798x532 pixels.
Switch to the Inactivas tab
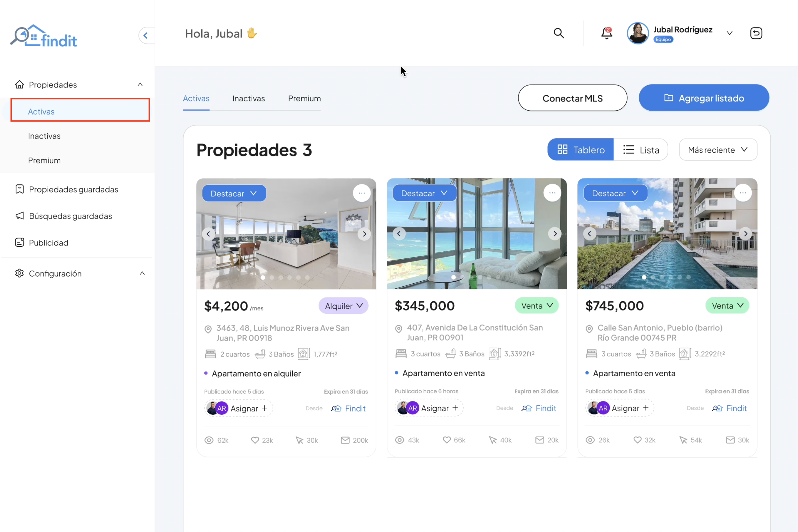(x=249, y=98)
